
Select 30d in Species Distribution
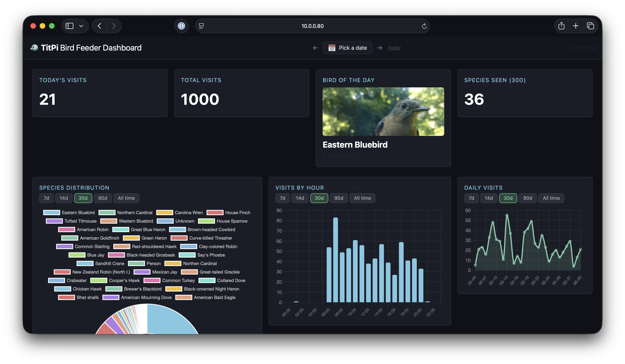click(83, 198)
